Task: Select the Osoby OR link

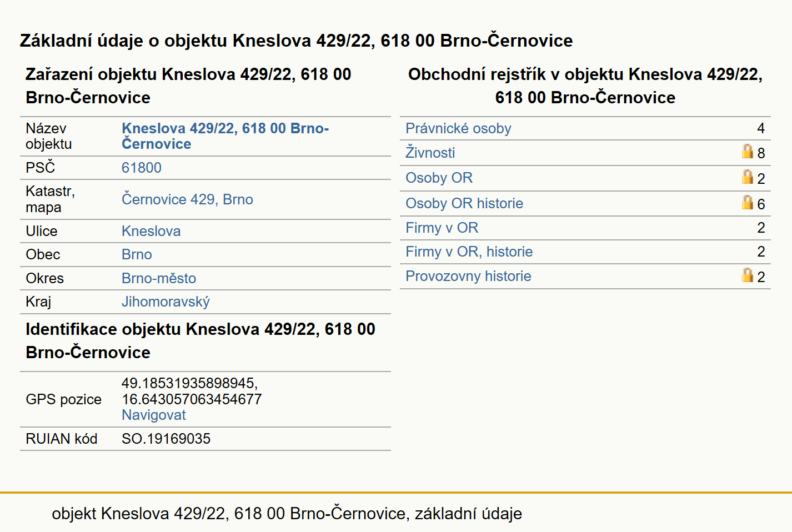Action: coord(439,178)
